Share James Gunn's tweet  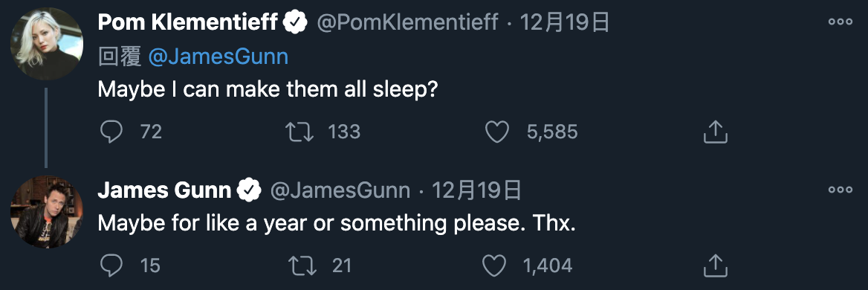click(x=715, y=265)
